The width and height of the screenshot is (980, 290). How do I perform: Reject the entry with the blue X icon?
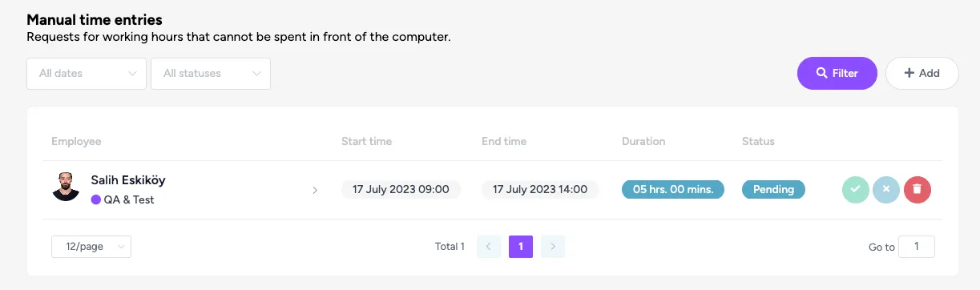886,190
